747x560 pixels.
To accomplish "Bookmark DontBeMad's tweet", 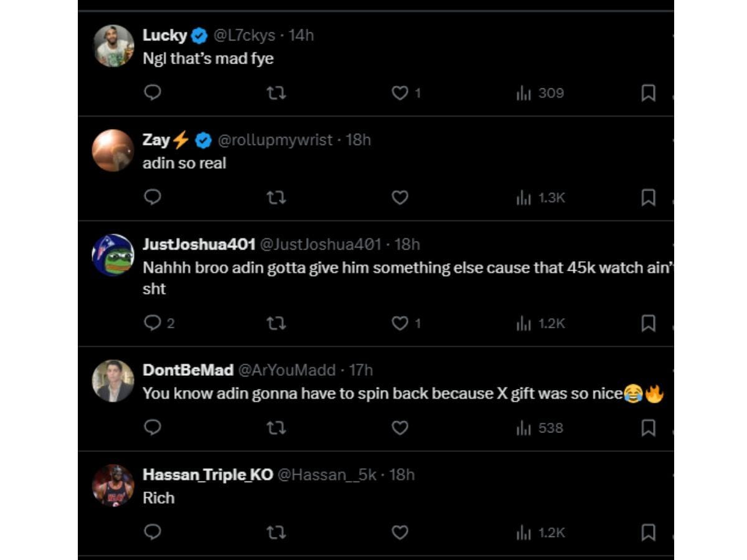I will [x=649, y=428].
